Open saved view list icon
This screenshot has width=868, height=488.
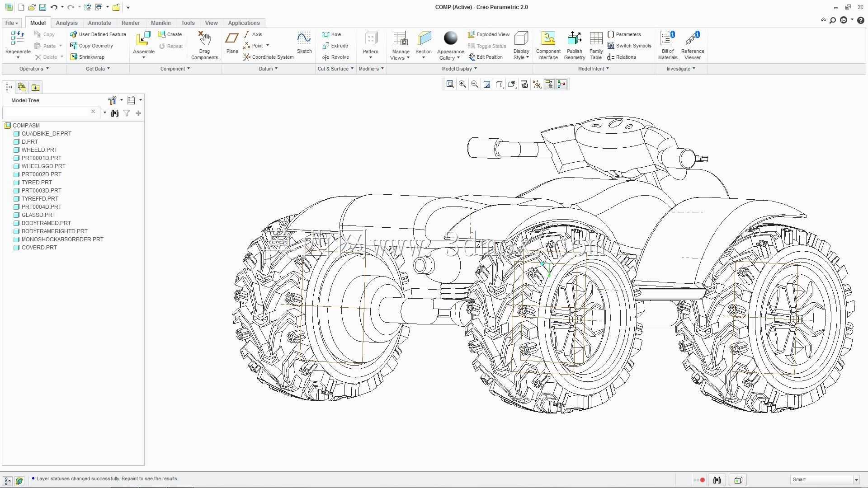[x=499, y=84]
